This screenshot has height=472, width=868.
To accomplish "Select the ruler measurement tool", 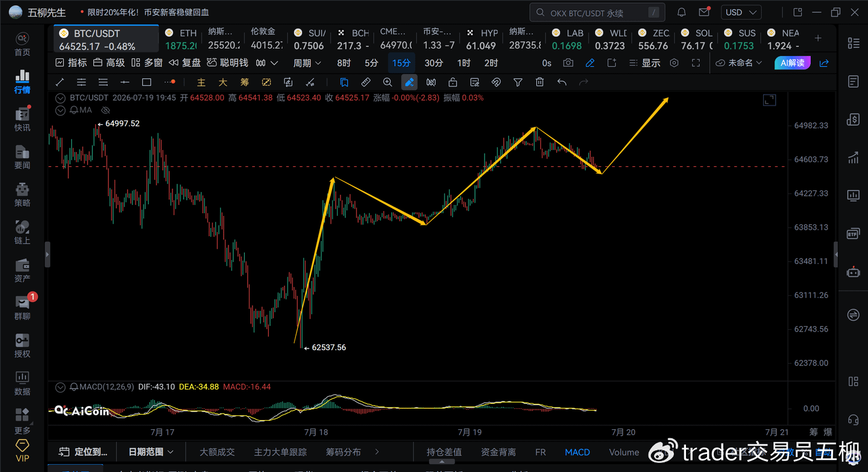I will (366, 82).
